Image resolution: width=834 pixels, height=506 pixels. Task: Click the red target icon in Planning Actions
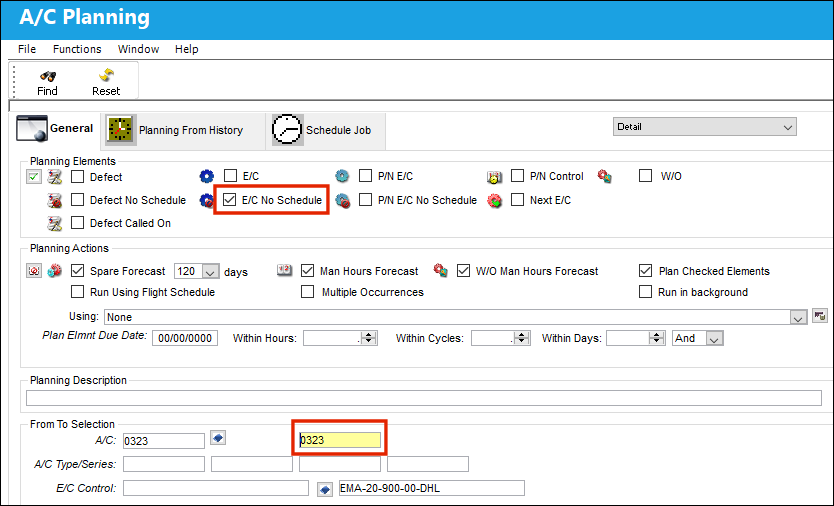34,271
